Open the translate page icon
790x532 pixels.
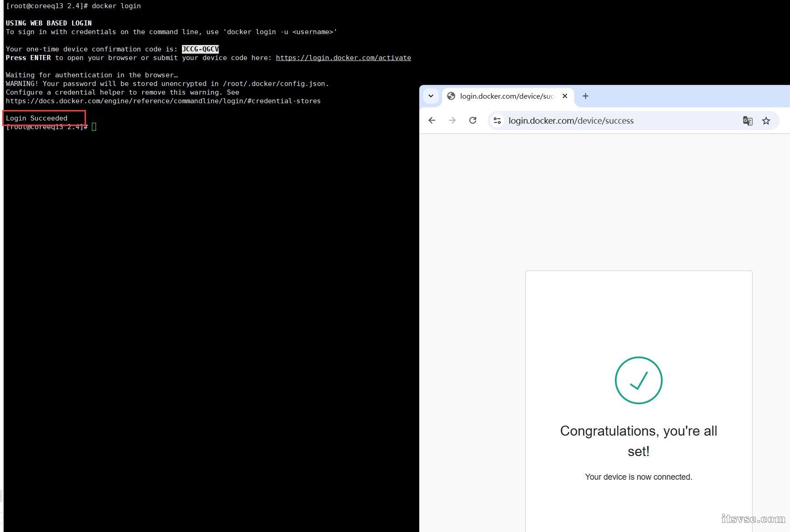[x=748, y=120]
